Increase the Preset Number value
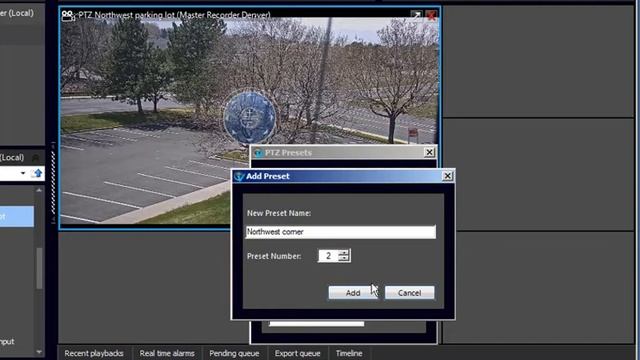The height and width of the screenshot is (360, 640). tap(344, 252)
